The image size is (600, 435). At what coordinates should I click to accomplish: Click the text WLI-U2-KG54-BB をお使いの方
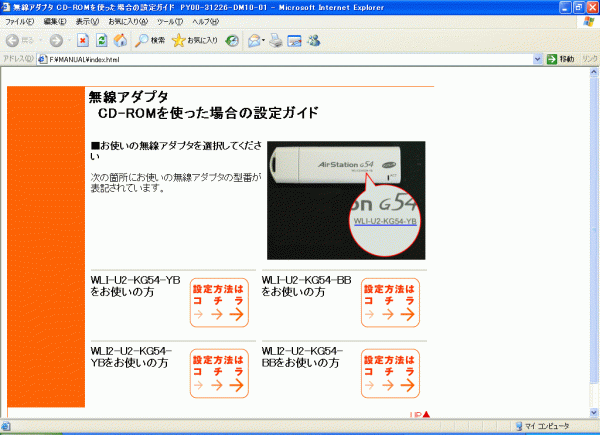click(x=306, y=286)
